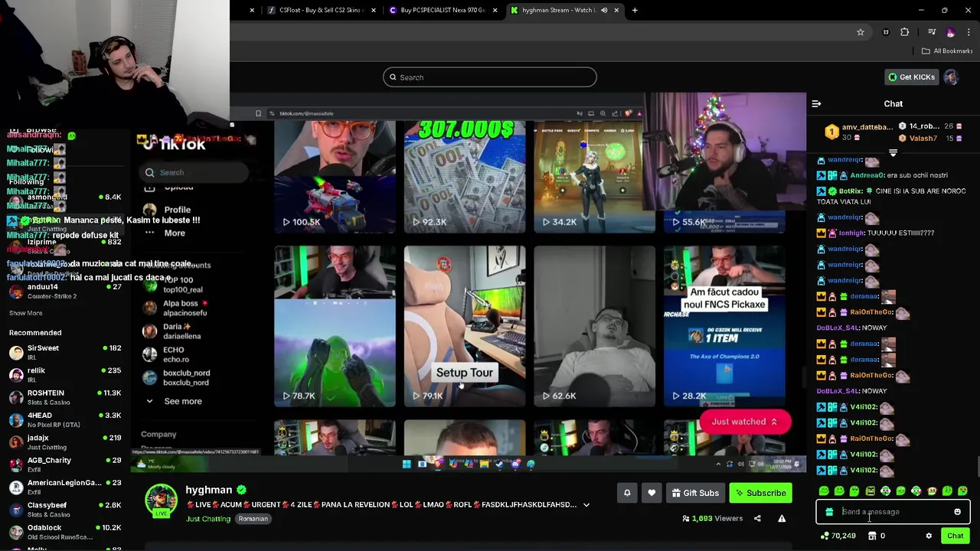The height and width of the screenshot is (551, 980).
Task: Expand the followed channels with Show more
Action: coord(25,313)
